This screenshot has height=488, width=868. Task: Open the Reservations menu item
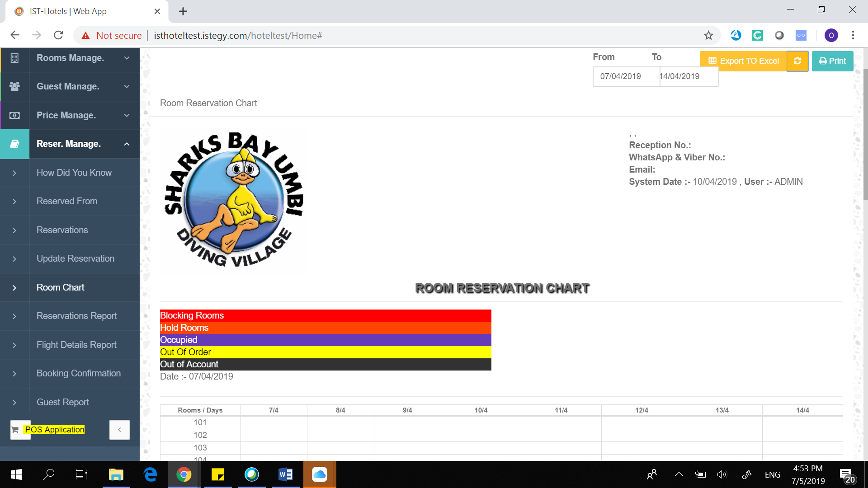pyautogui.click(x=62, y=230)
